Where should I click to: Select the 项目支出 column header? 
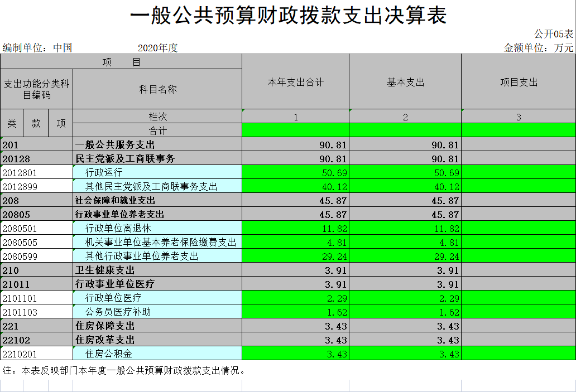coord(519,83)
